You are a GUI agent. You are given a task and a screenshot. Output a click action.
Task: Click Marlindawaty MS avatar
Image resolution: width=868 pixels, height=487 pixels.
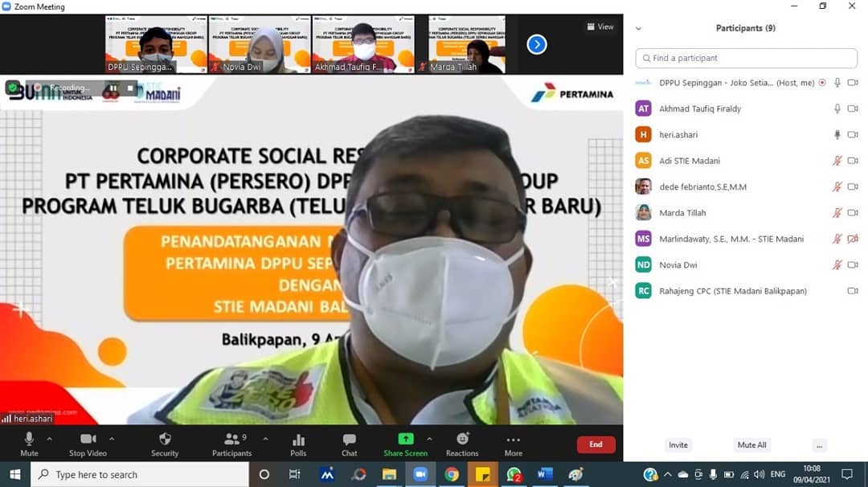(x=643, y=239)
